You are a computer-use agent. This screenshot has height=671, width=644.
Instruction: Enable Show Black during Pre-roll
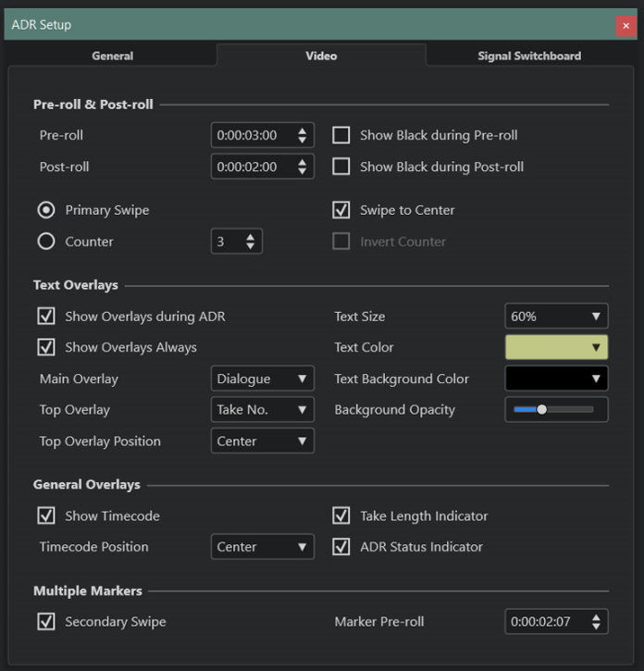click(341, 135)
